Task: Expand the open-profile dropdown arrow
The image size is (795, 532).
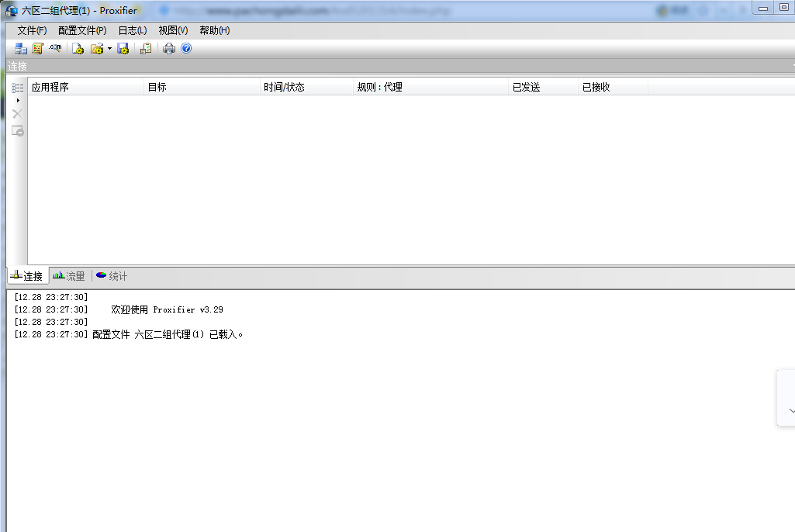Action: pos(109,49)
